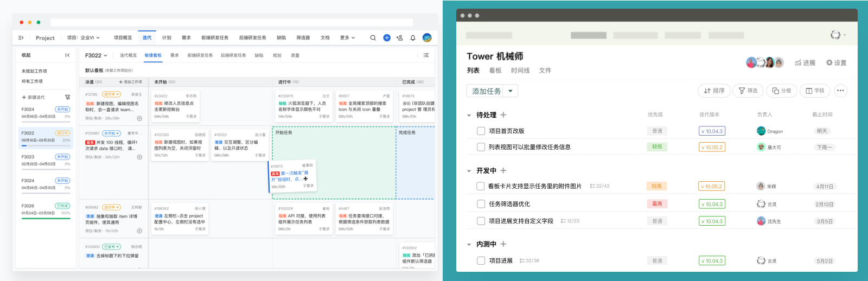Viewport: 868px width, 281px height.
Task: Click the 排序 sort button
Action: pos(714,91)
